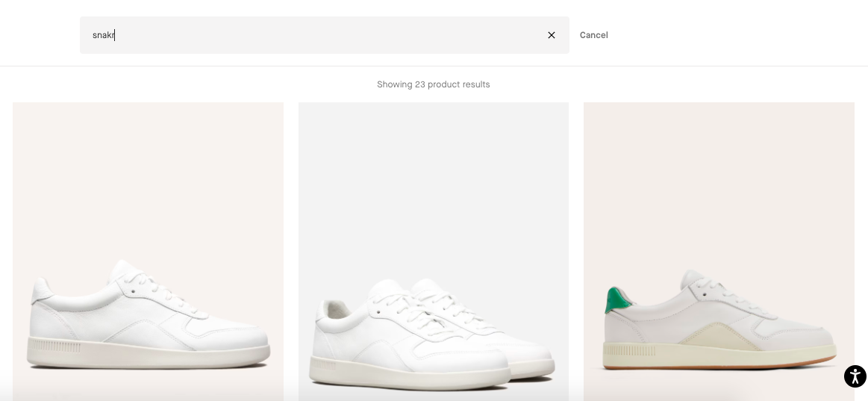The image size is (868, 401).
Task: Open the all-white single sneaker product
Action: coord(148,252)
